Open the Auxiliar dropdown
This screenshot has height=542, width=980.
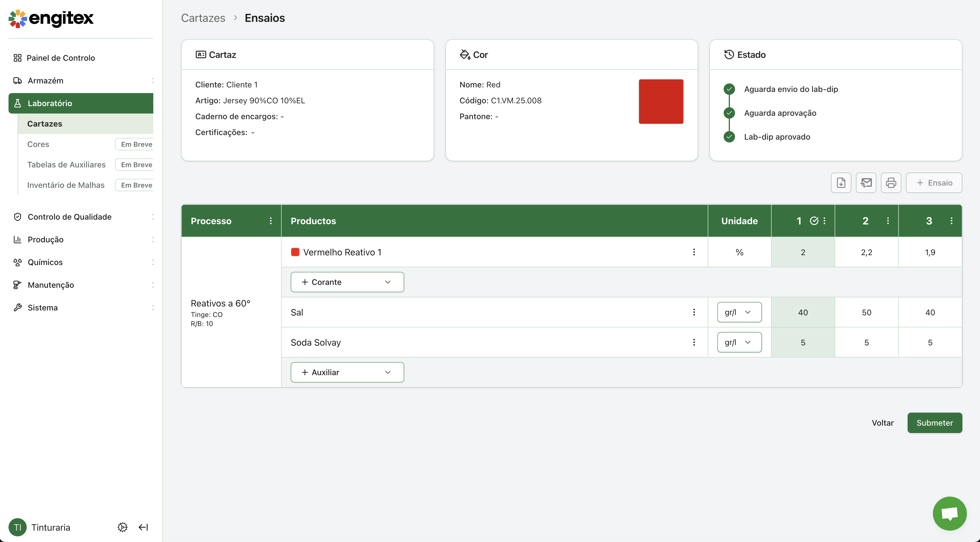[x=347, y=372]
